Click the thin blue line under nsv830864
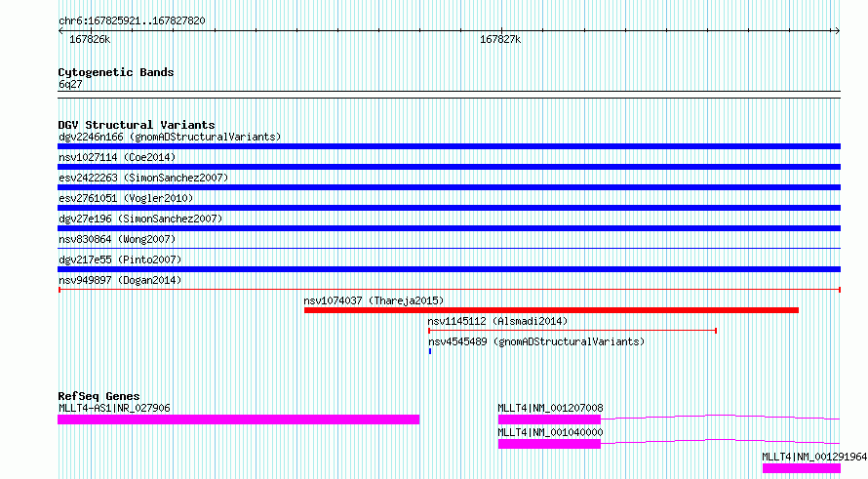The height and width of the screenshot is (479, 868). (x=449, y=248)
